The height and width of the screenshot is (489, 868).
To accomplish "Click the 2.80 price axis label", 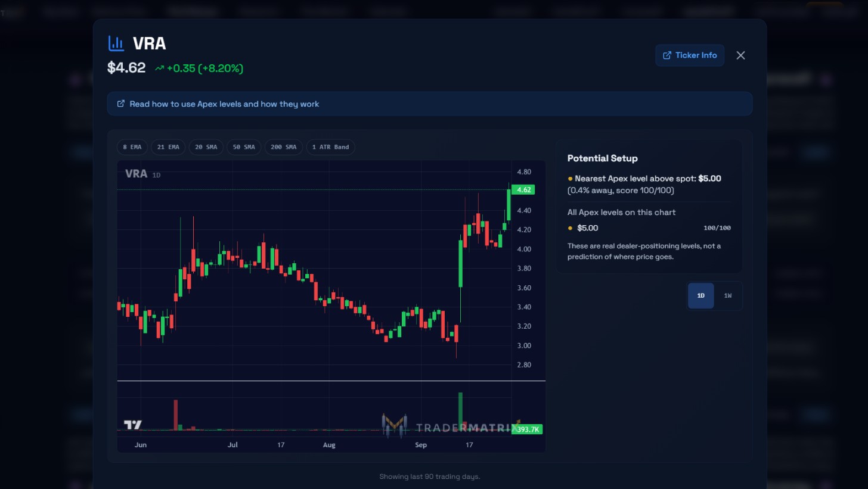I will pyautogui.click(x=524, y=365).
